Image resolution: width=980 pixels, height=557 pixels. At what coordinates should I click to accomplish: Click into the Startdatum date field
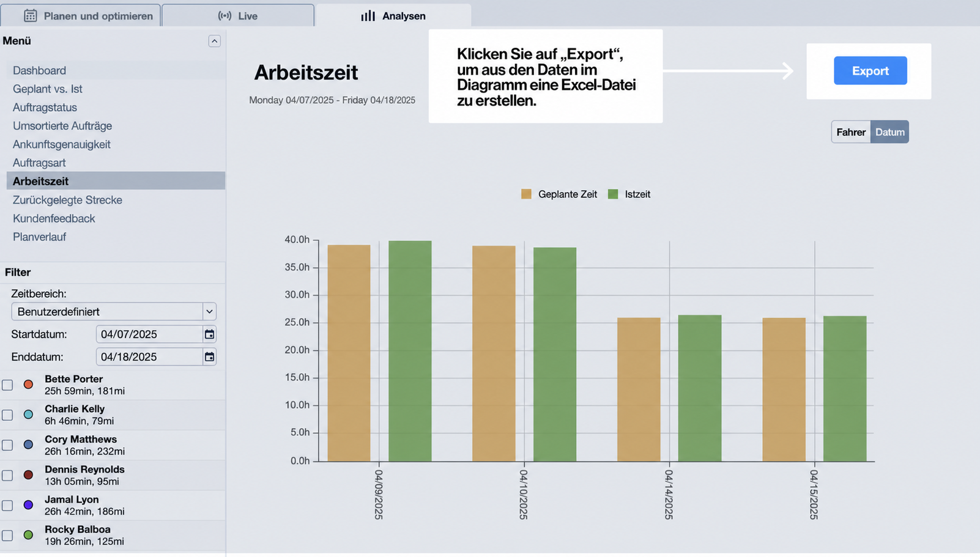[x=149, y=334]
